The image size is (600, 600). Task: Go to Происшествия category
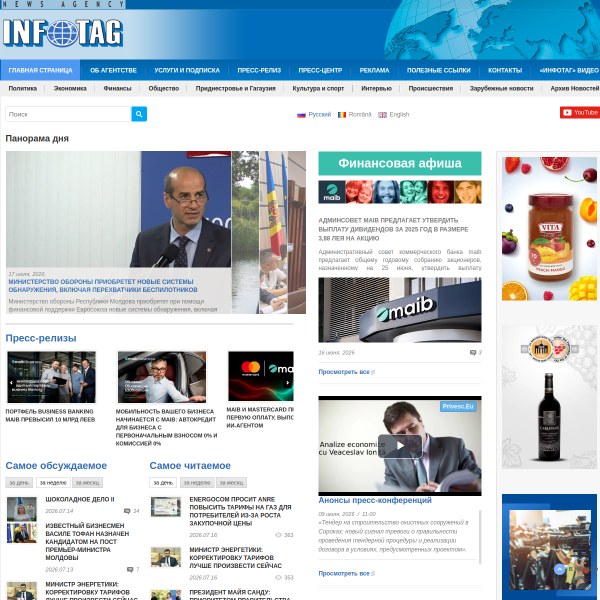431,88
